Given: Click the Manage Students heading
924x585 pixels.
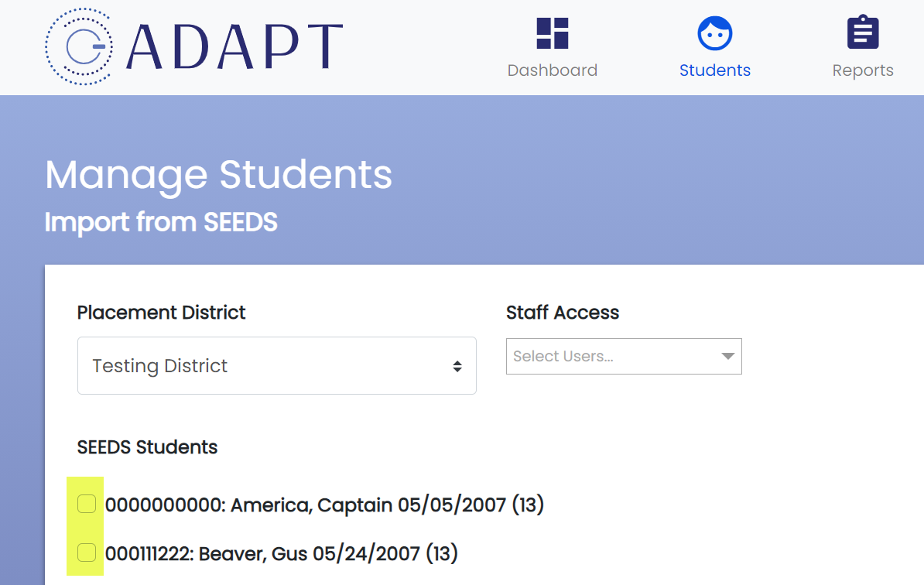Looking at the screenshot, I should click(x=219, y=175).
